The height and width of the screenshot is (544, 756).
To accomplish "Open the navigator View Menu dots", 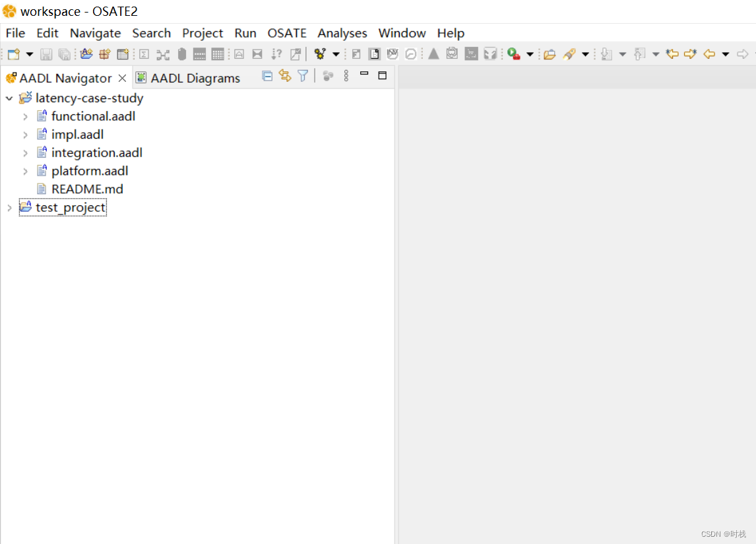I will tap(346, 76).
